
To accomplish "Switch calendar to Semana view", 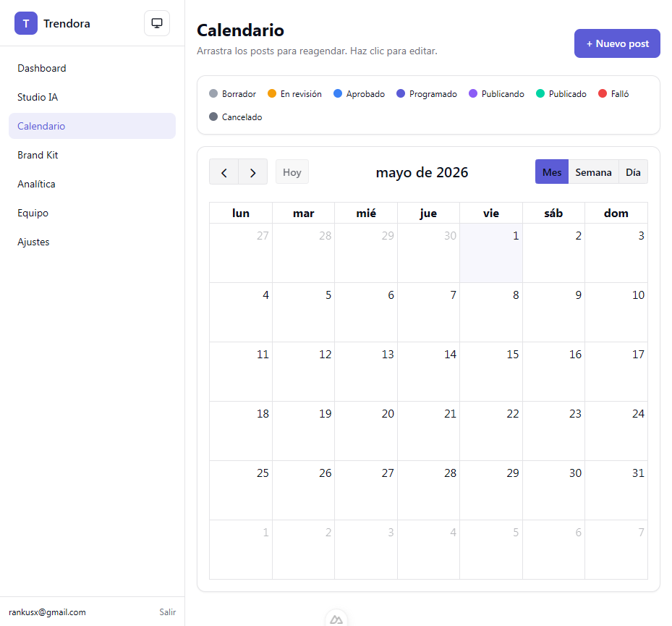I will (x=593, y=172).
